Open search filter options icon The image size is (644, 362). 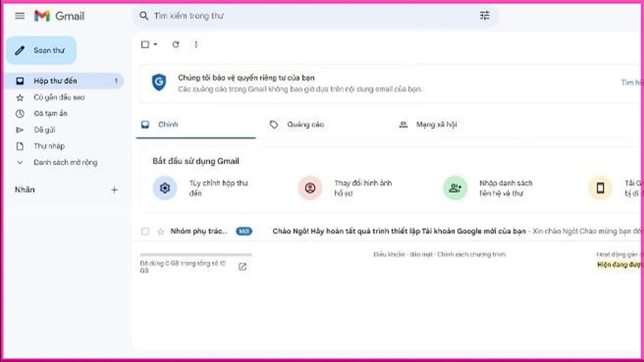(x=485, y=15)
